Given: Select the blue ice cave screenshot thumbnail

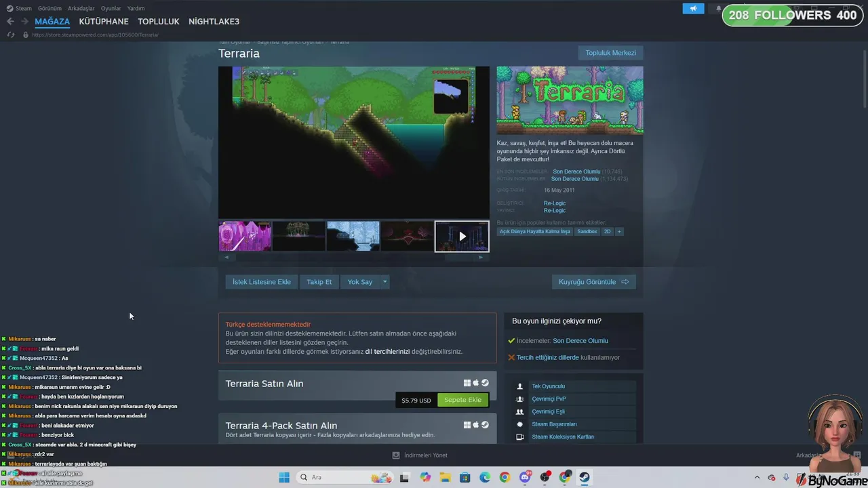Looking at the screenshot, I should (x=353, y=236).
